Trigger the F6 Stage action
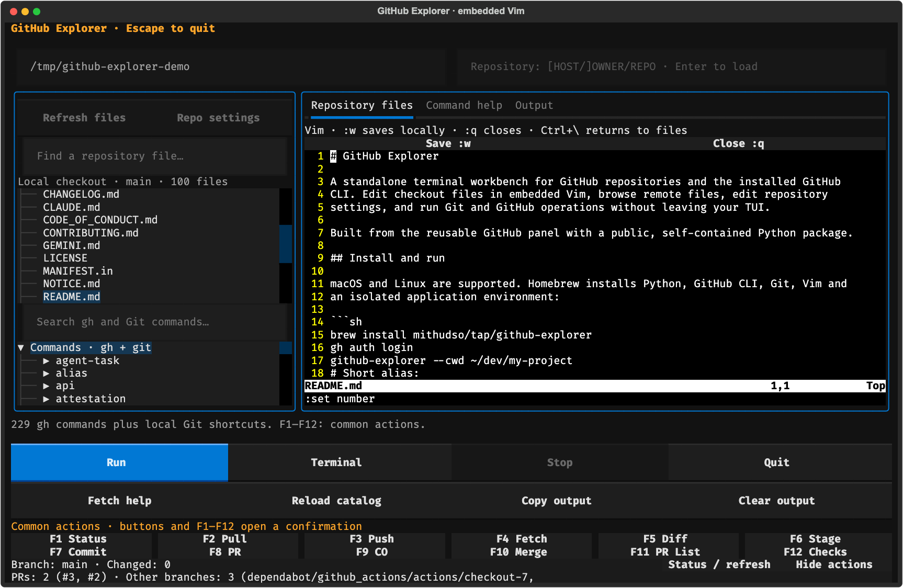Image resolution: width=903 pixels, height=588 pixels. point(816,539)
